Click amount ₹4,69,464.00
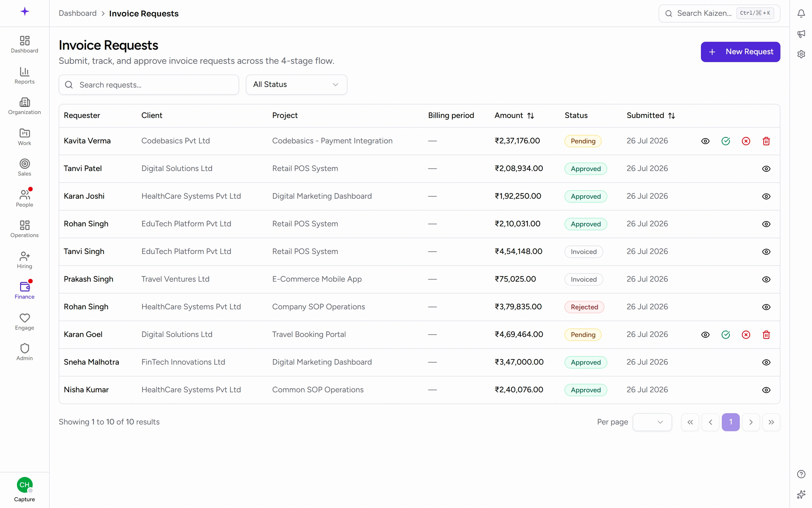The width and height of the screenshot is (812, 508). pyautogui.click(x=519, y=334)
